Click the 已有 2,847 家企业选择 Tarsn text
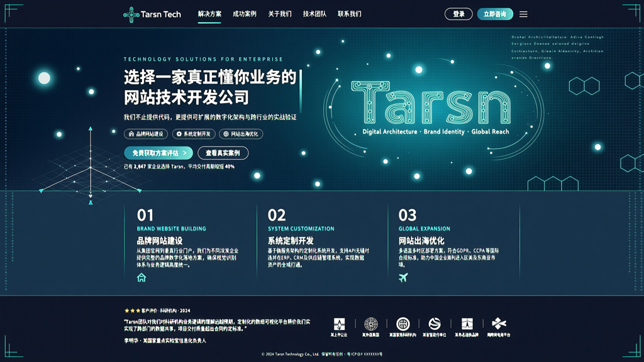Viewport: 644px width, 362px height. (x=179, y=167)
